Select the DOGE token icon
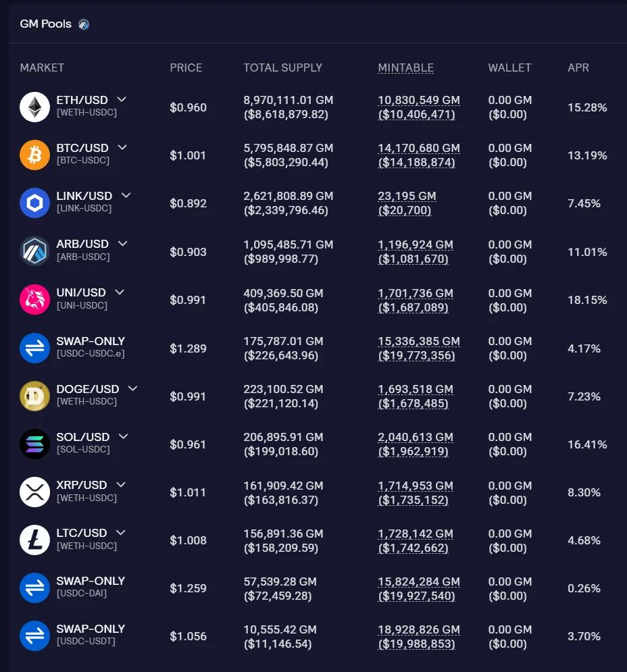 pyautogui.click(x=34, y=396)
